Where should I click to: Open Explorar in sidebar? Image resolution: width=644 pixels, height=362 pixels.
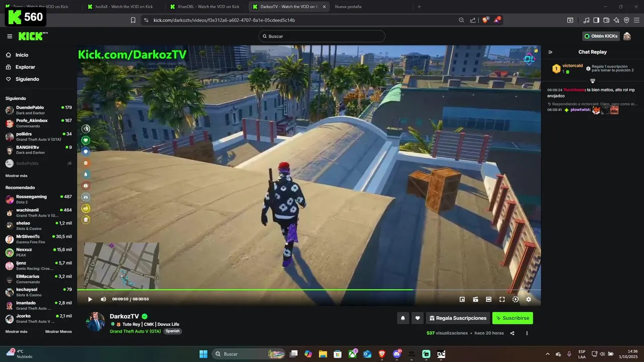pyautogui.click(x=25, y=67)
